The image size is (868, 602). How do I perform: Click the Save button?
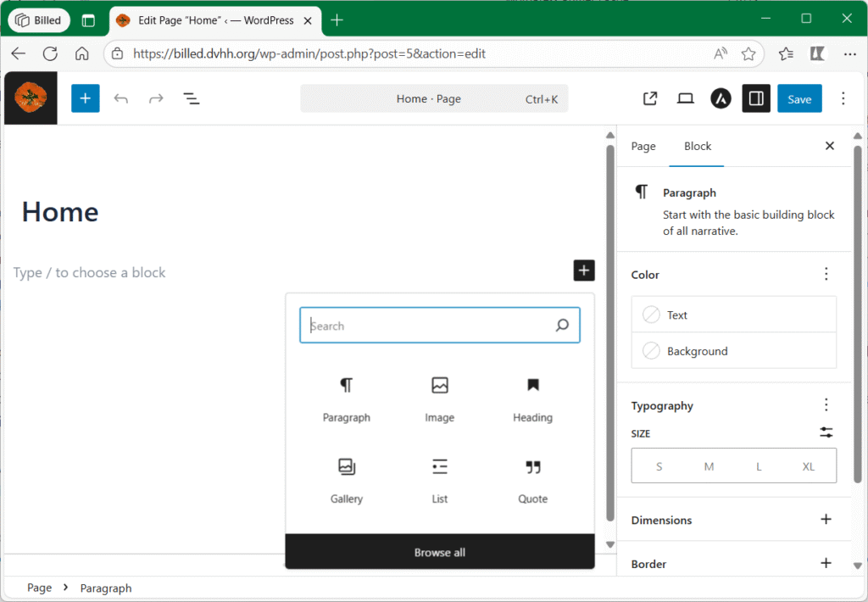click(x=798, y=98)
